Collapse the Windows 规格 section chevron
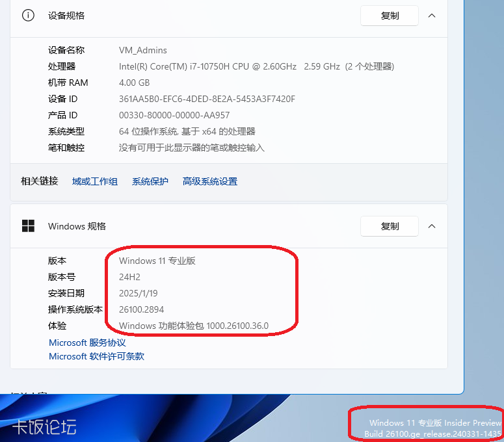 (x=432, y=226)
